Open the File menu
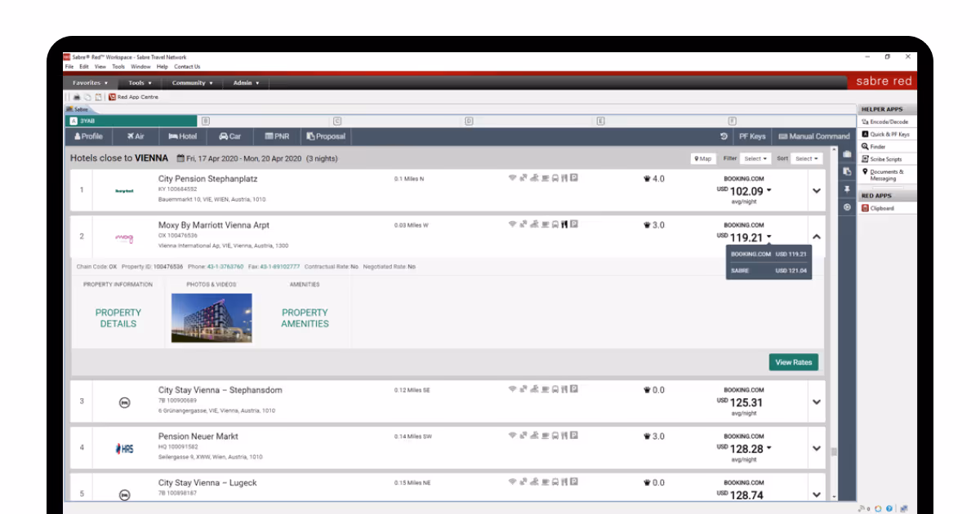Viewport: 980px width, 514px height. point(69,66)
